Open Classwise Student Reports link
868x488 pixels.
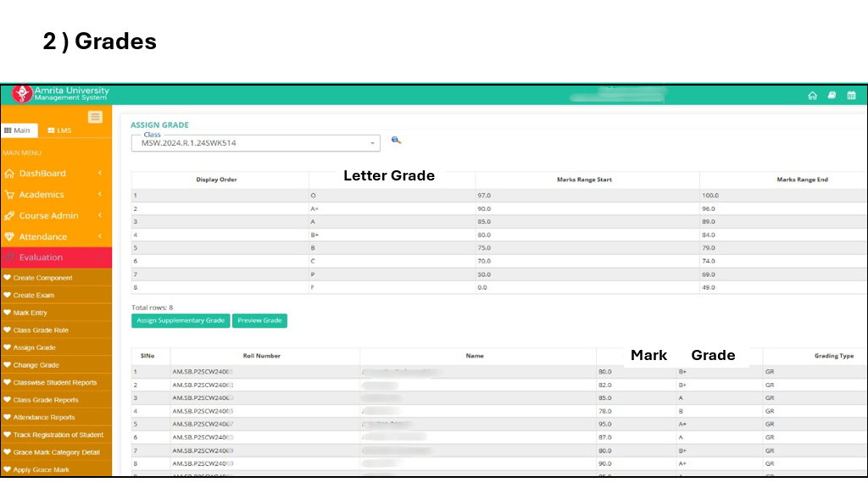[54, 383]
